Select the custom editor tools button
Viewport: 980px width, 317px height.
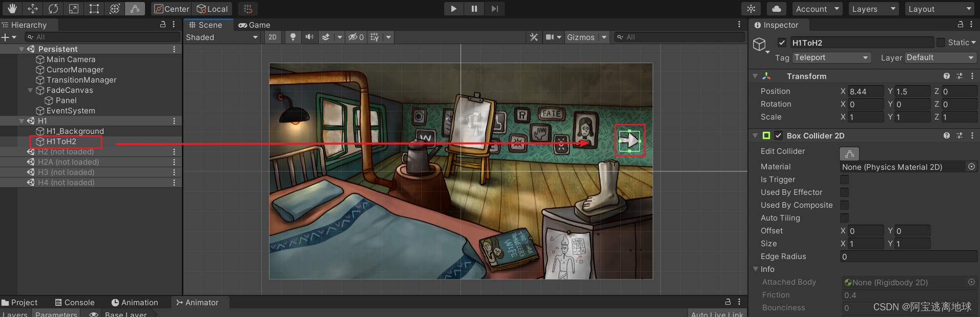(135, 9)
